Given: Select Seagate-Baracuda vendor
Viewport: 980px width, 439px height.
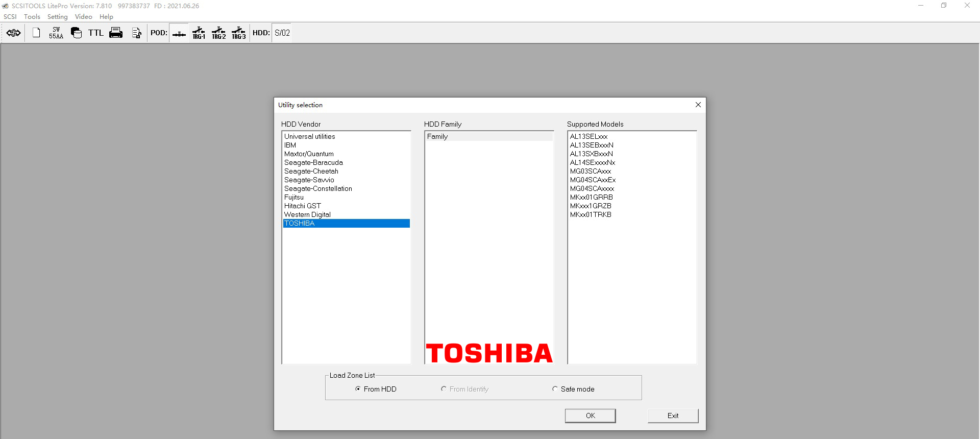Looking at the screenshot, I should click(347, 162).
